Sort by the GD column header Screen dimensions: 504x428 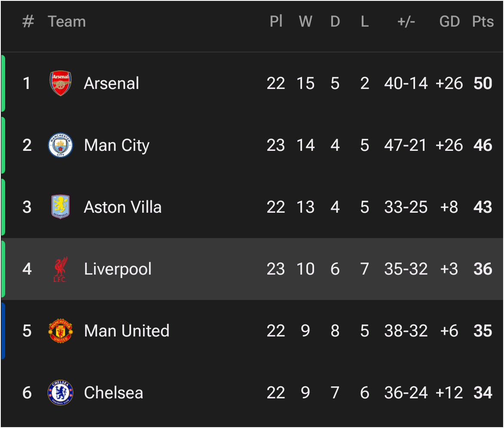coord(449,21)
